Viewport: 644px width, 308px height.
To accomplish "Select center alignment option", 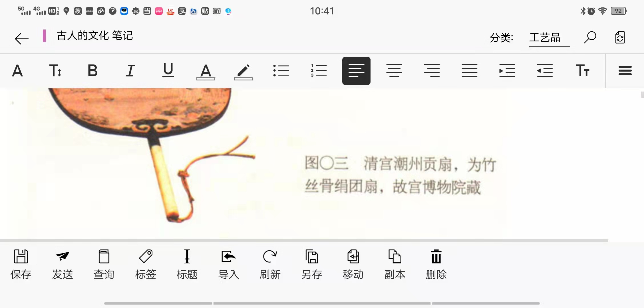I will (x=394, y=71).
